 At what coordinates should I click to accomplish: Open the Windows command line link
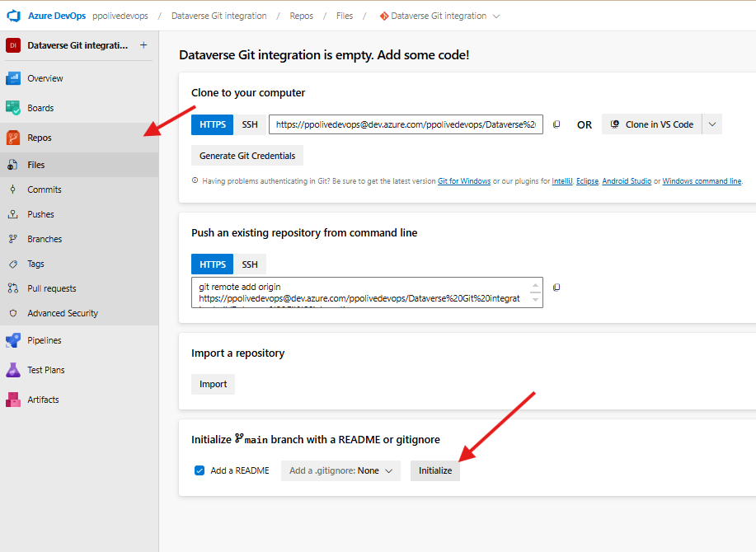(702, 181)
